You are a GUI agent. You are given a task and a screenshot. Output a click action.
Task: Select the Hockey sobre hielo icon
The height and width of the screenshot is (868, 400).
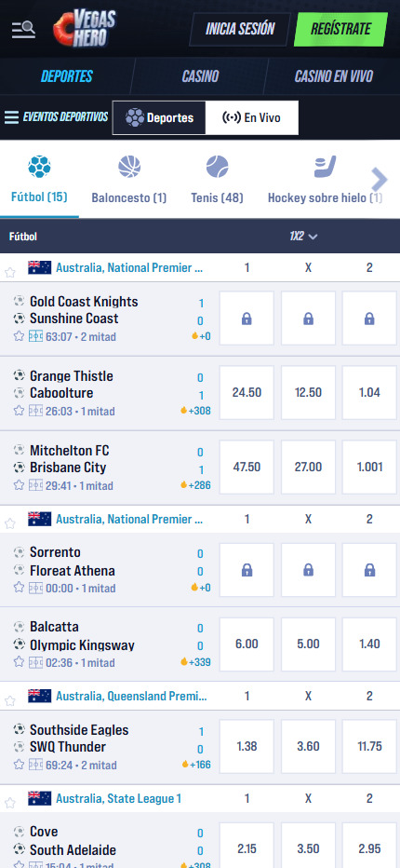(325, 167)
